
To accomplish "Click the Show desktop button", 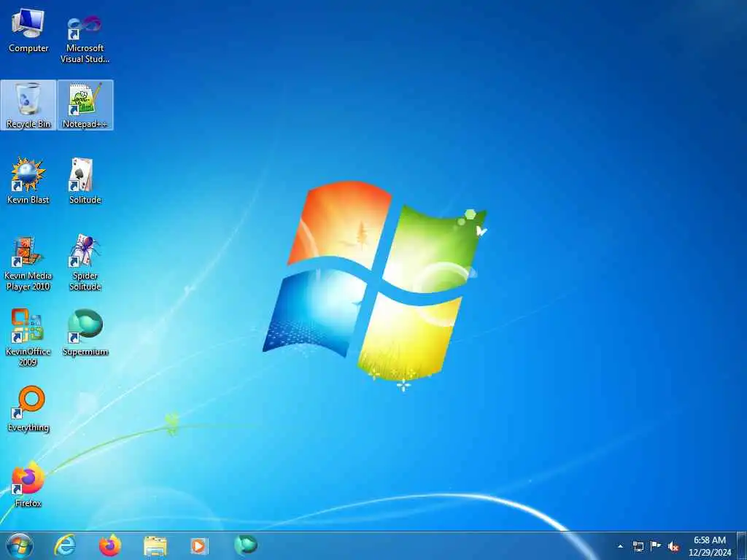I will (x=741, y=545).
